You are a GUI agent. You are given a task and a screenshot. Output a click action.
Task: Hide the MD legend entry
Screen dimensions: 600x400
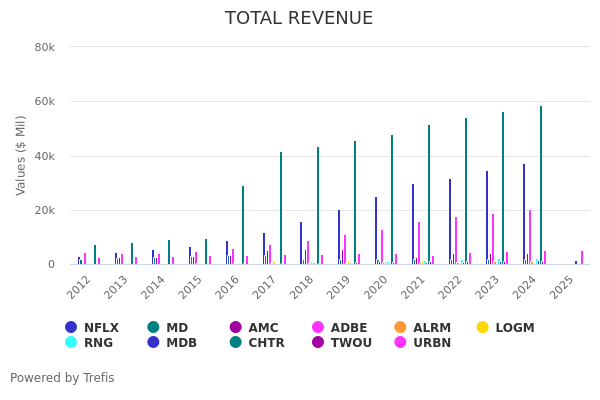point(167,328)
